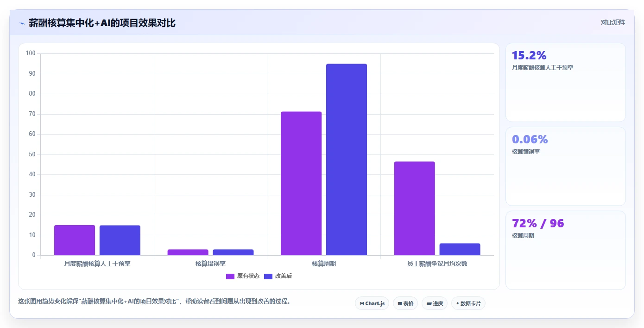Screen dimensions: 644x328
Task: Click the purple 核算周期 bar
Action: pos(301,183)
